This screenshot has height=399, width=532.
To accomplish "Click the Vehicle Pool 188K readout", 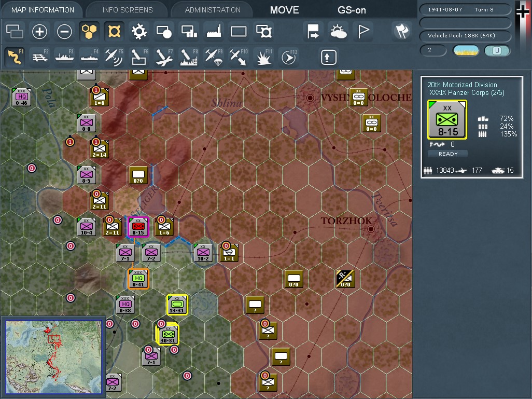I will pyautogui.click(x=465, y=35).
